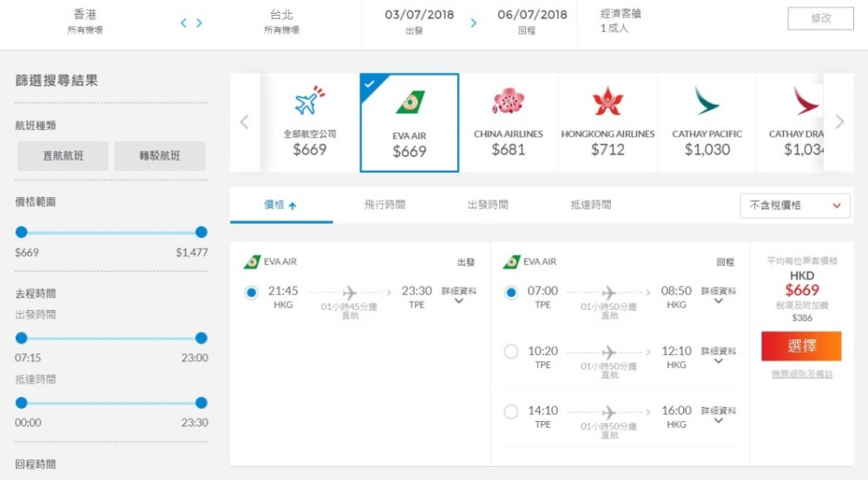
Task: Click plane icon of 10:20 return flight
Action: (609, 352)
